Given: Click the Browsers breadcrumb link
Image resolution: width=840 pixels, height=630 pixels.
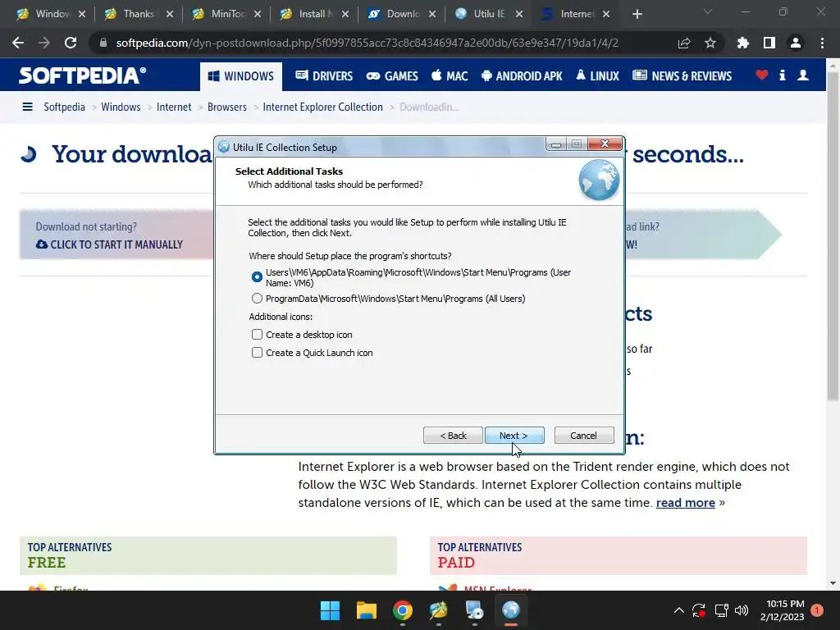Looking at the screenshot, I should pyautogui.click(x=227, y=107).
